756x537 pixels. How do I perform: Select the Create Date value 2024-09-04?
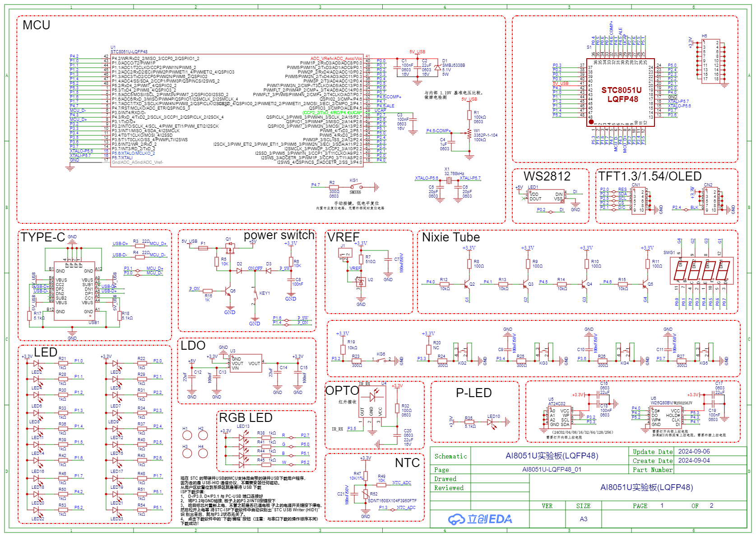click(694, 460)
